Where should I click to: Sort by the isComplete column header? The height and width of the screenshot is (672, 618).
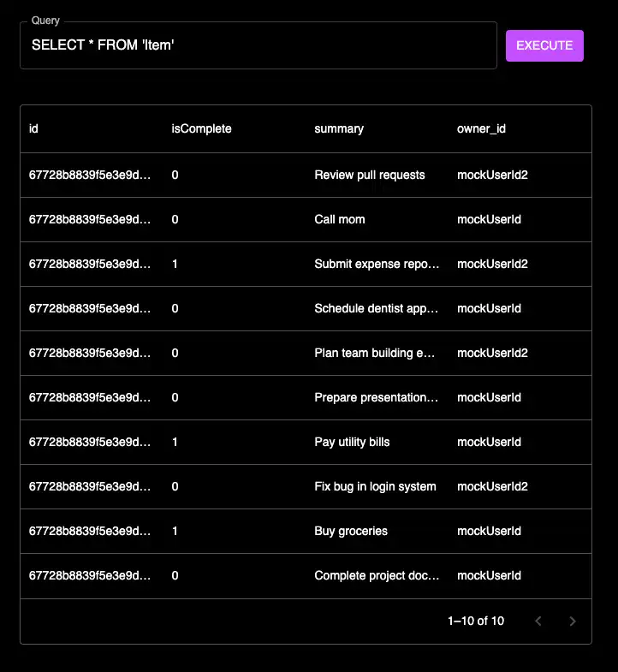(202, 128)
